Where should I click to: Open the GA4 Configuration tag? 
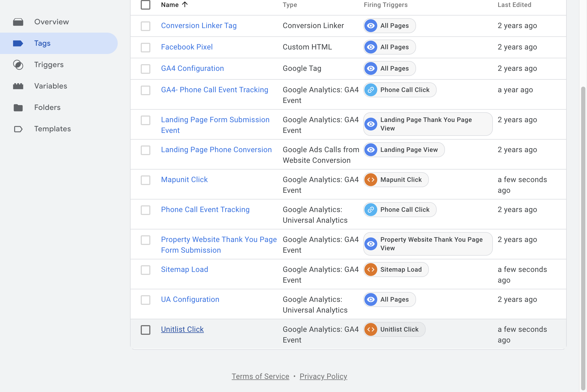(192, 68)
